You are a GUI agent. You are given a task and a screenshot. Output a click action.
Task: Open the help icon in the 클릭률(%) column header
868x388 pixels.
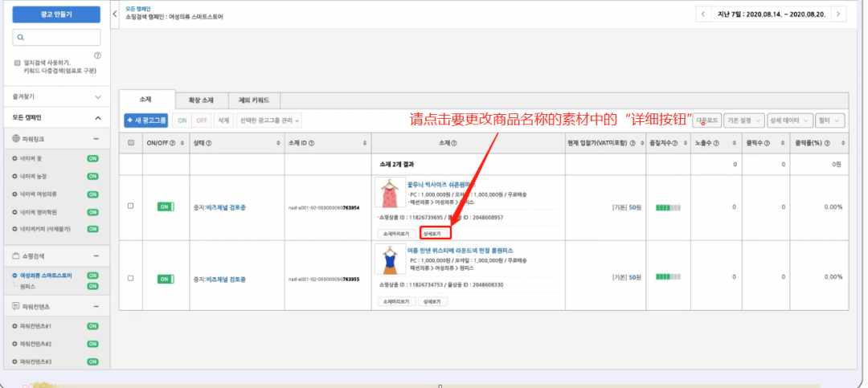[x=827, y=143]
